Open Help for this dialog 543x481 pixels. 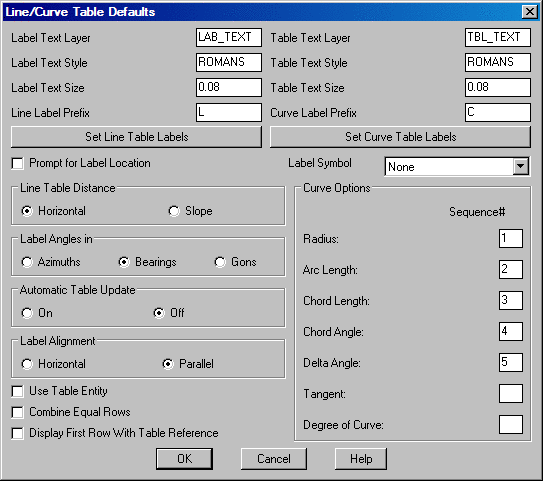click(x=361, y=459)
